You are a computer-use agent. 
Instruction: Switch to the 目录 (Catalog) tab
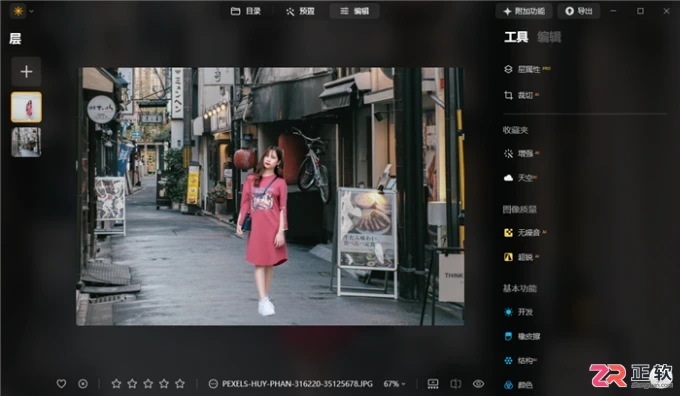coord(245,11)
